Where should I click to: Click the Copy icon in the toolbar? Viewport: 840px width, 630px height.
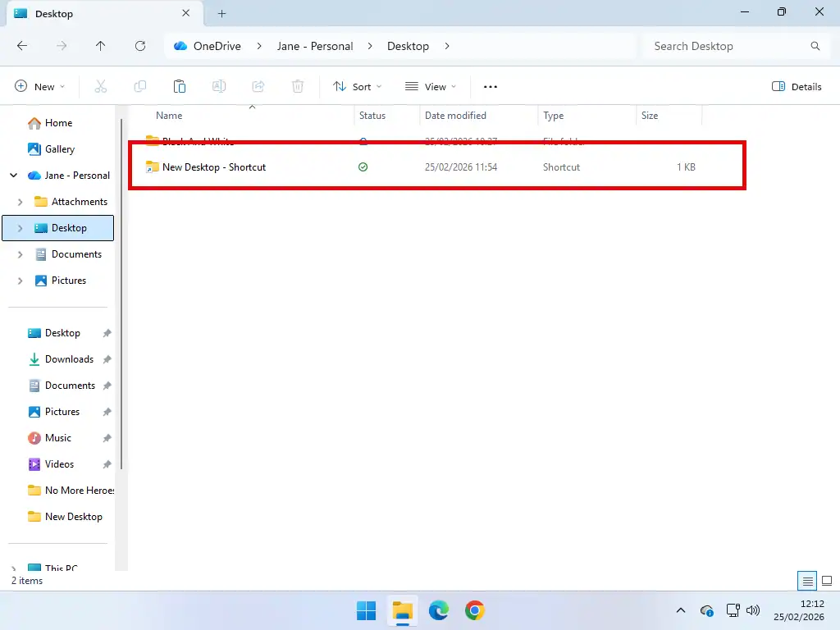coord(139,86)
